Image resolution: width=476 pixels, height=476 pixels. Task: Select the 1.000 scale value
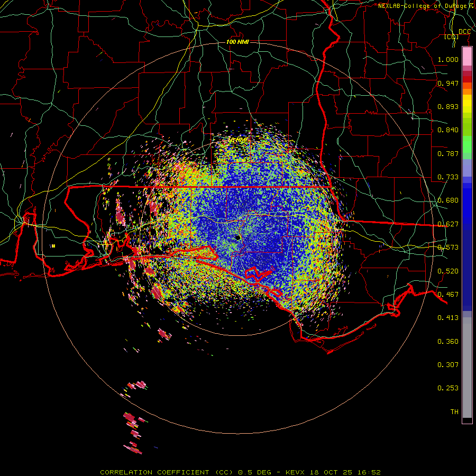pyautogui.click(x=448, y=59)
